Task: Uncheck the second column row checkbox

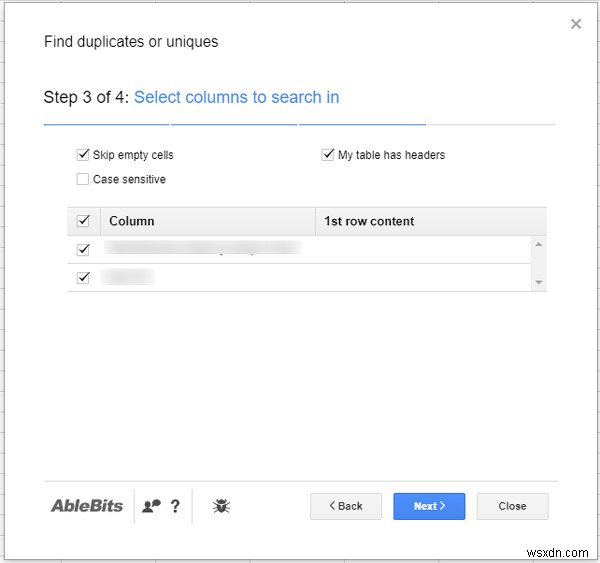Action: coord(83,277)
